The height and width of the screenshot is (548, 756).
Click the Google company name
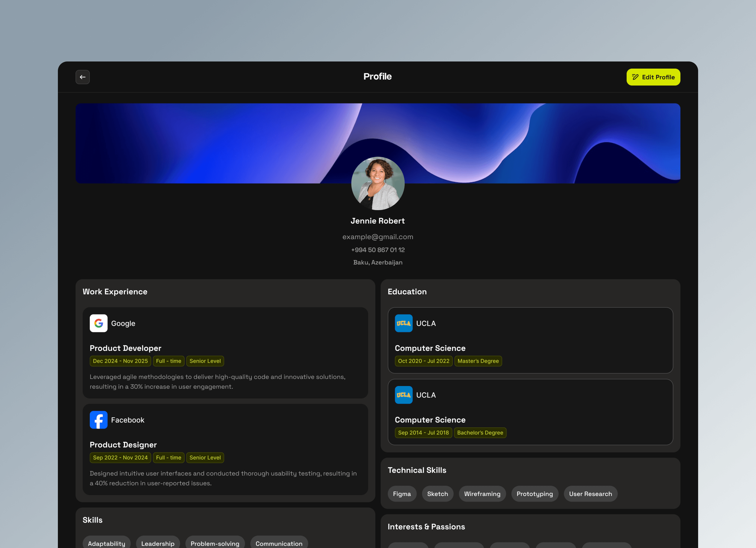tap(123, 324)
